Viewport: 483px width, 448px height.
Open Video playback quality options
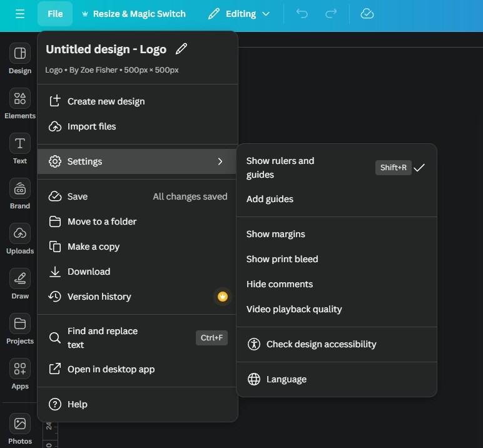click(294, 309)
